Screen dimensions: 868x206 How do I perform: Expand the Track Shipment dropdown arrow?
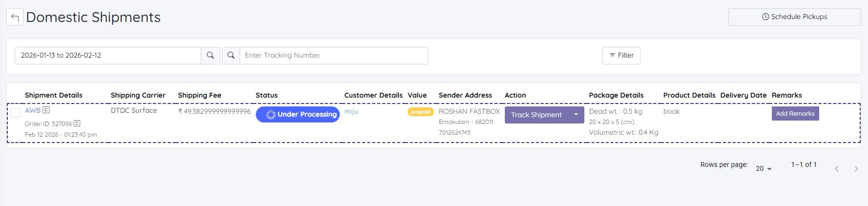point(576,115)
